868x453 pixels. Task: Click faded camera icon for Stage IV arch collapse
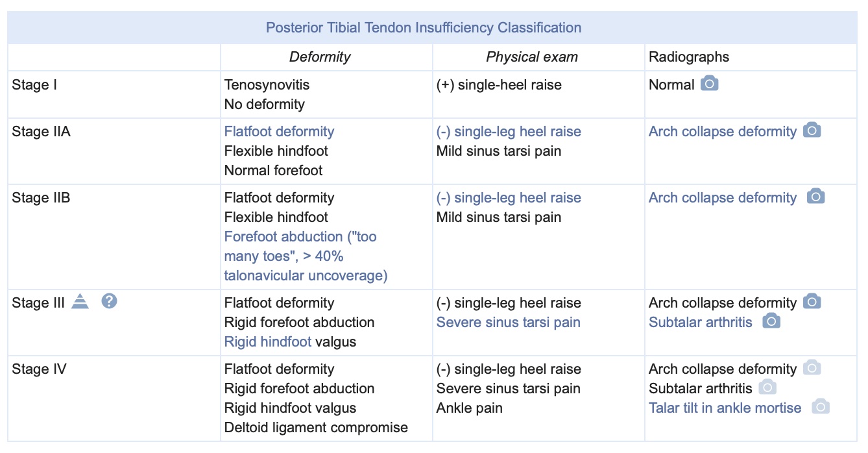(812, 368)
